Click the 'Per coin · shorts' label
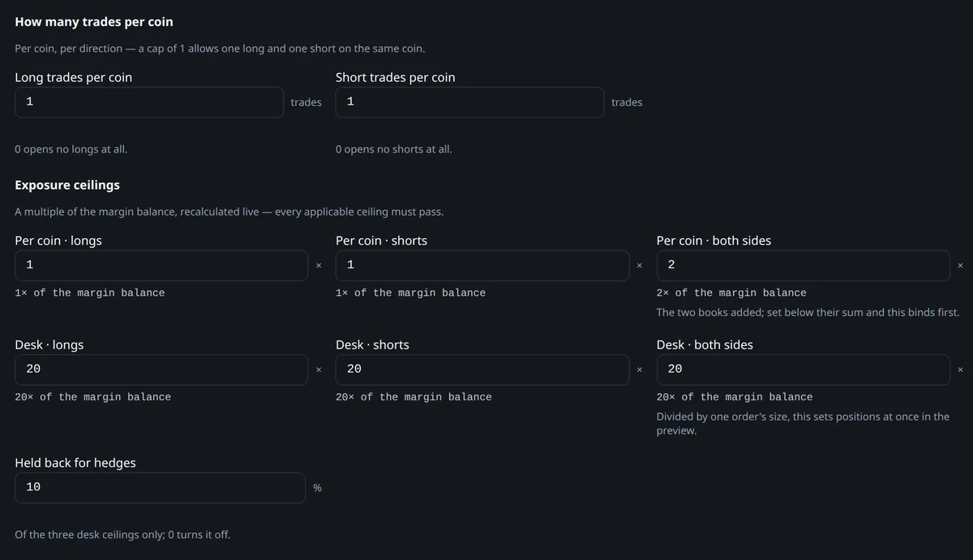The height and width of the screenshot is (560, 973). 381,241
